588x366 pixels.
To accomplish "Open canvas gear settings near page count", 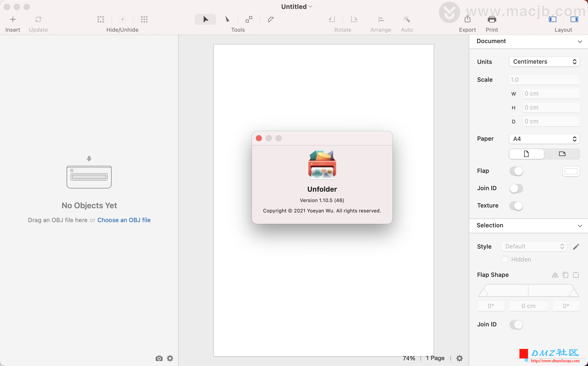I will point(460,358).
